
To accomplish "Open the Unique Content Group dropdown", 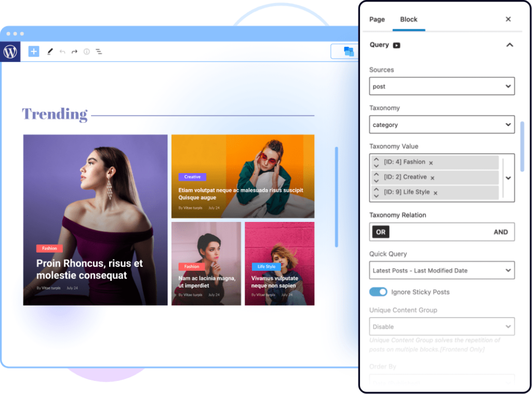I will pos(442,326).
